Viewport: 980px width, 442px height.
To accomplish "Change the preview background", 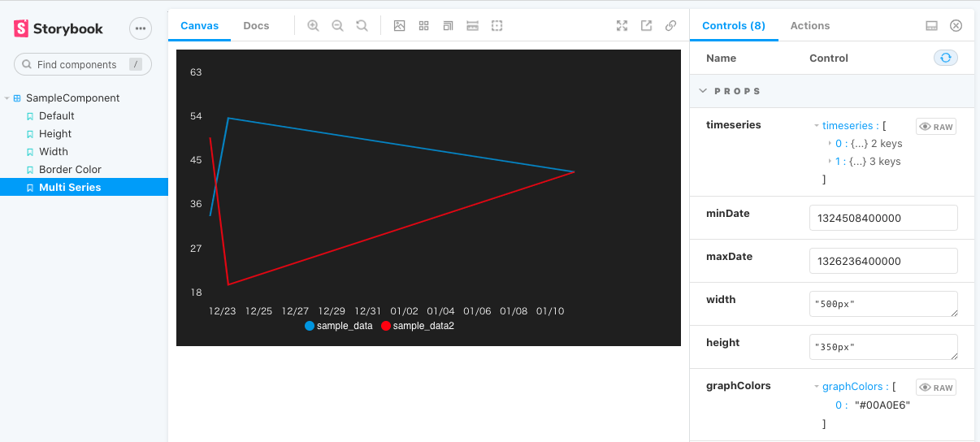I will tap(399, 25).
